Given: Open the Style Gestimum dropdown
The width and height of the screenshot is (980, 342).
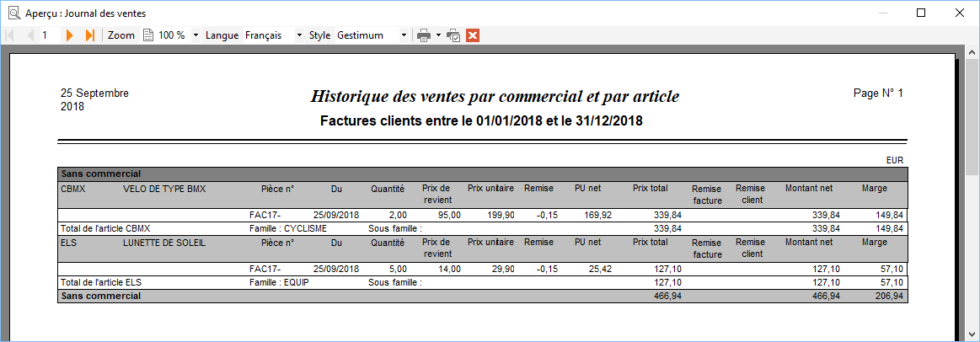Looking at the screenshot, I should point(404,35).
